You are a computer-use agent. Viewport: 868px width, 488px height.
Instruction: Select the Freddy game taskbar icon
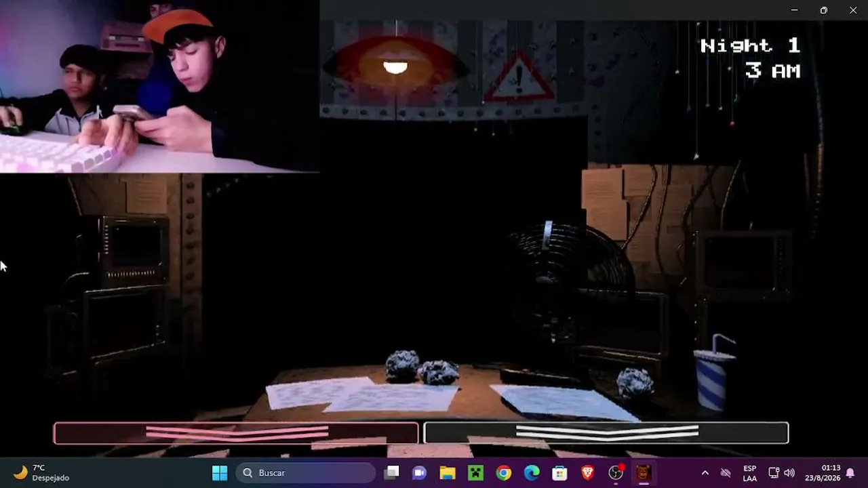click(x=644, y=472)
